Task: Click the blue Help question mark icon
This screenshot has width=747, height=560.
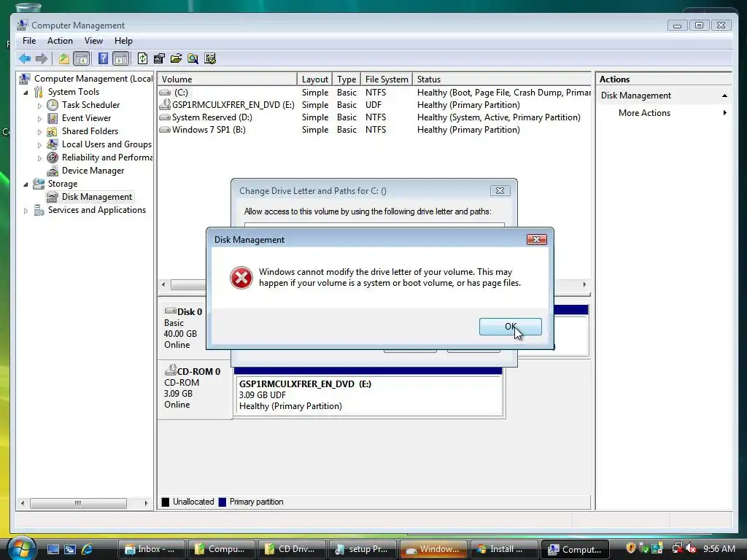Action: click(x=103, y=58)
